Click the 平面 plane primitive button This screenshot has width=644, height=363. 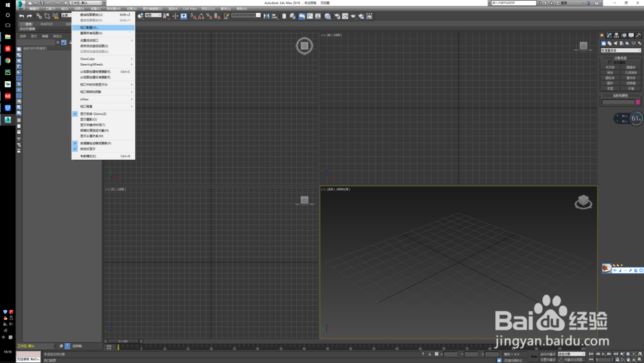pos(631,88)
